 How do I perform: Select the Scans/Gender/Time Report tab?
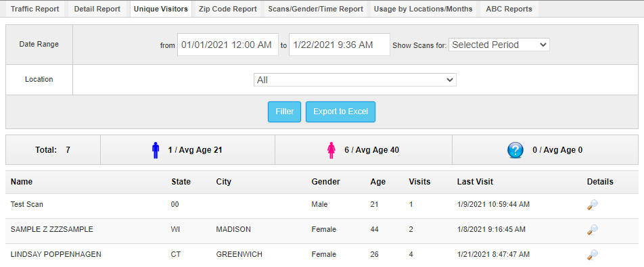(x=315, y=9)
